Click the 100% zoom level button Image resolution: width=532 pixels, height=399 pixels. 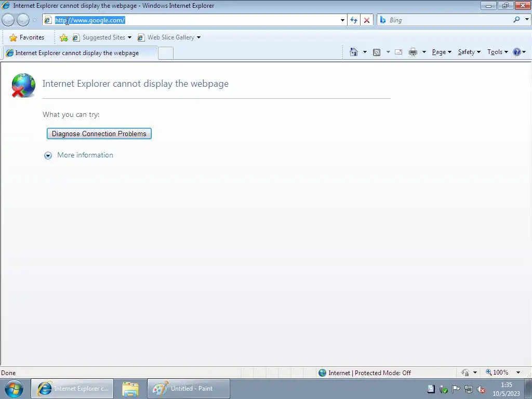coord(497,373)
